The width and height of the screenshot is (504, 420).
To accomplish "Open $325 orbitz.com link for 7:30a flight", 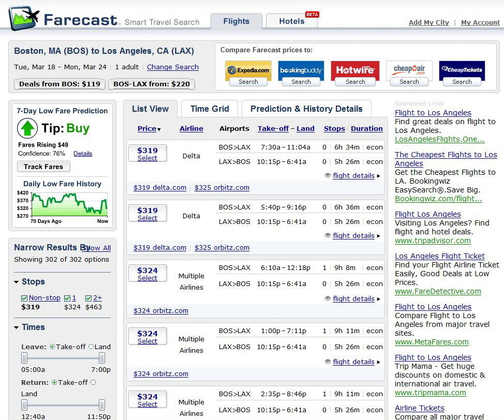I will (x=222, y=188).
